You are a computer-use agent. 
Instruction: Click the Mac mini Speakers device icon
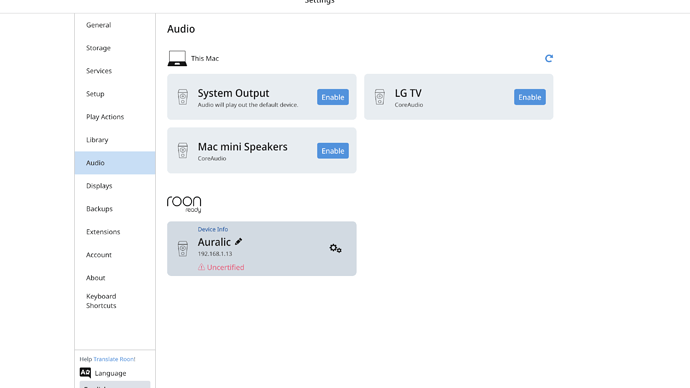pos(183,150)
